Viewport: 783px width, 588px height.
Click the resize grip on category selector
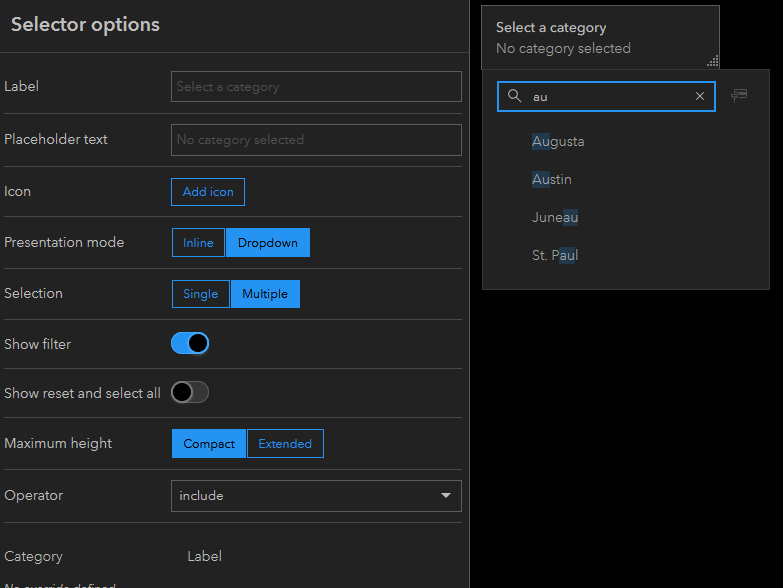point(713,61)
